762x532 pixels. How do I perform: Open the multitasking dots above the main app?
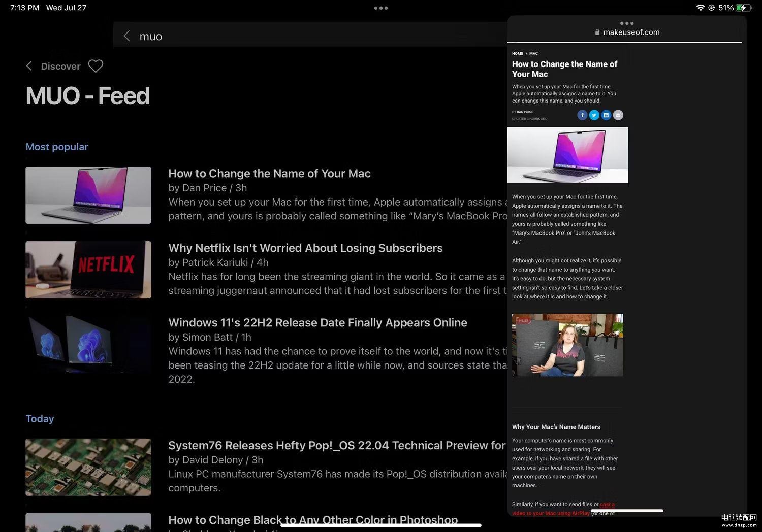pos(380,8)
